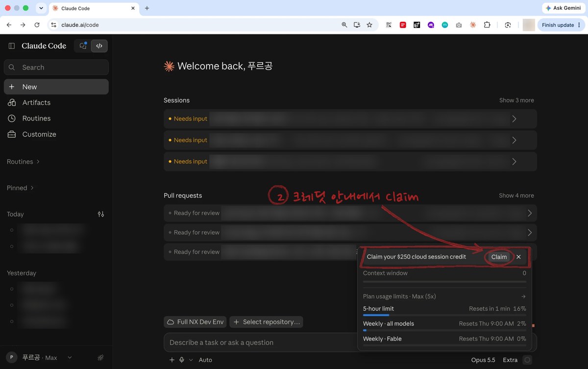Switch to code mode icon
Image resolution: width=588 pixels, height=369 pixels.
pyautogui.click(x=99, y=46)
